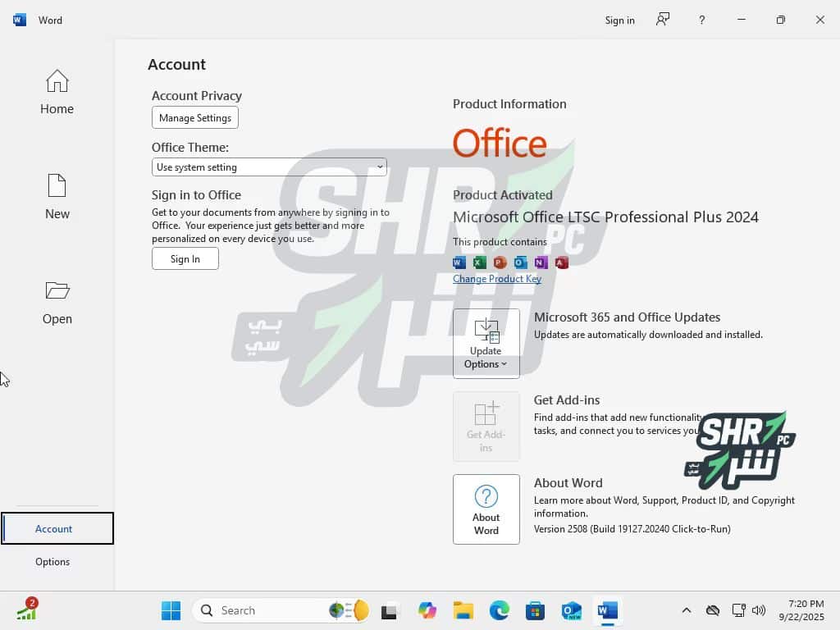Open Outlook from the taskbar
The width and height of the screenshot is (840, 630).
pos(572,610)
